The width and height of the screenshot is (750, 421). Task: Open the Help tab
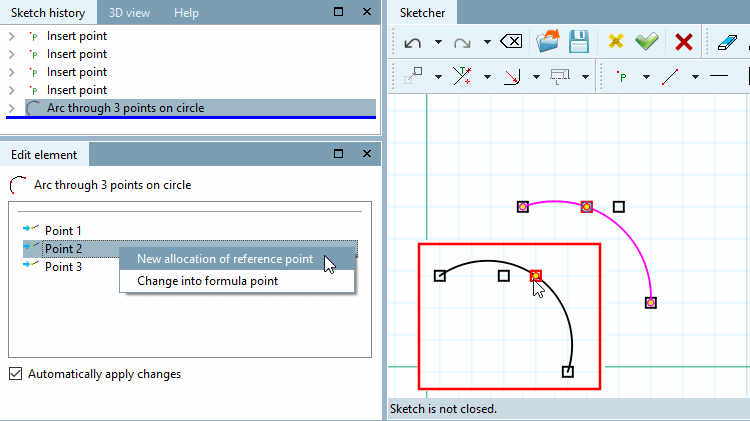pyautogui.click(x=186, y=13)
